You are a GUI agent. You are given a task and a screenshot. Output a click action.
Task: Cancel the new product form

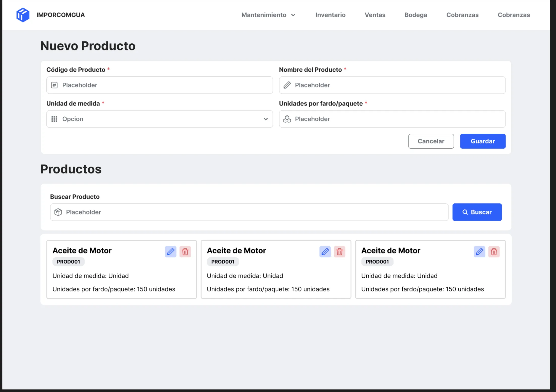click(x=431, y=141)
